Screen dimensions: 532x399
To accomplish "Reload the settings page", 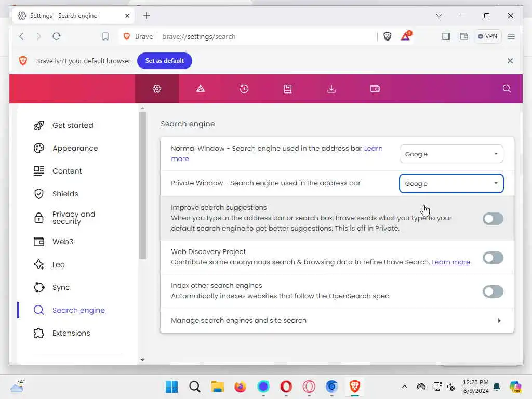I will pos(57,36).
